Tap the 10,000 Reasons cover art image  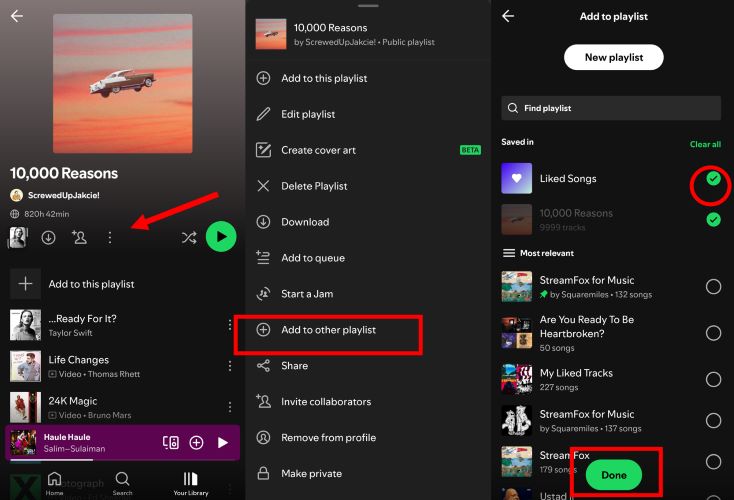point(123,83)
